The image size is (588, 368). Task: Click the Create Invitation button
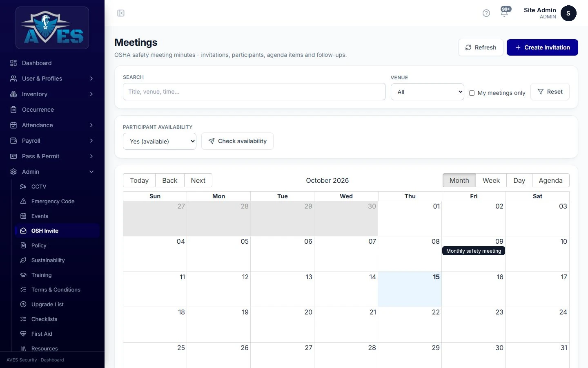click(542, 47)
